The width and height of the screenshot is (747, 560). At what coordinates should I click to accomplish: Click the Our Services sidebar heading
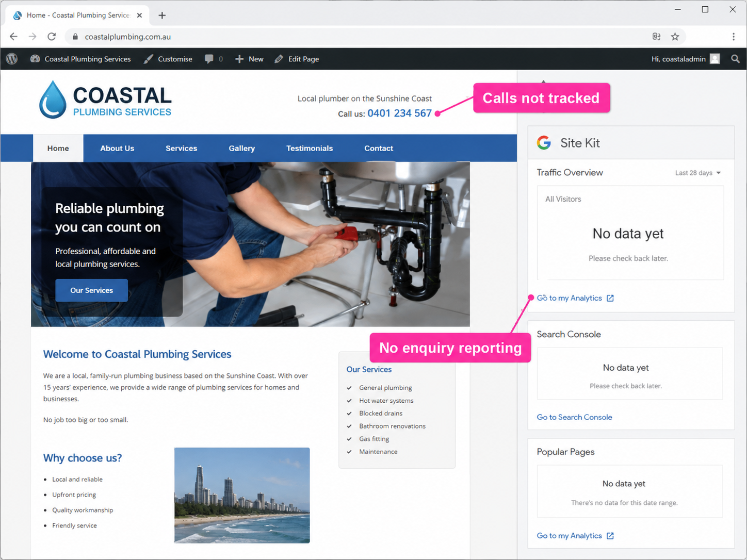pyautogui.click(x=369, y=369)
